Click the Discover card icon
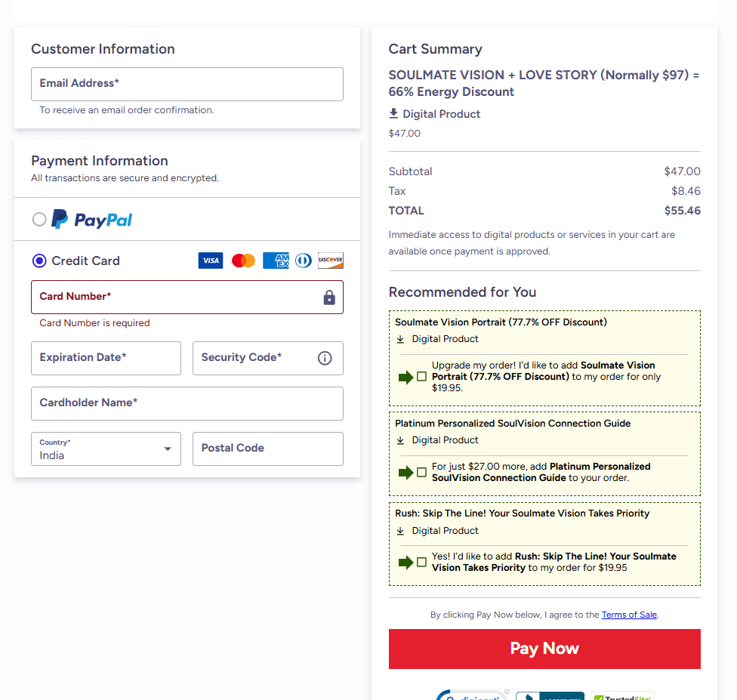Screen dimensions: 737x700 (331, 261)
